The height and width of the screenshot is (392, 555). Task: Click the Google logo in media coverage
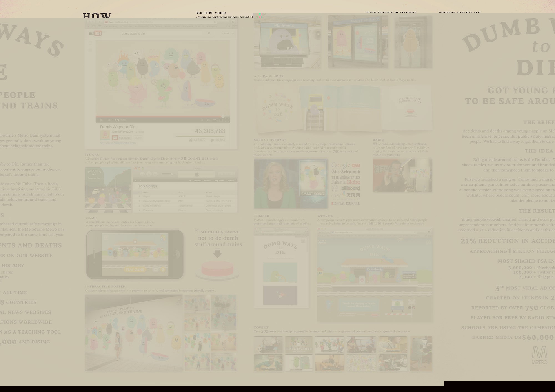(x=340, y=166)
